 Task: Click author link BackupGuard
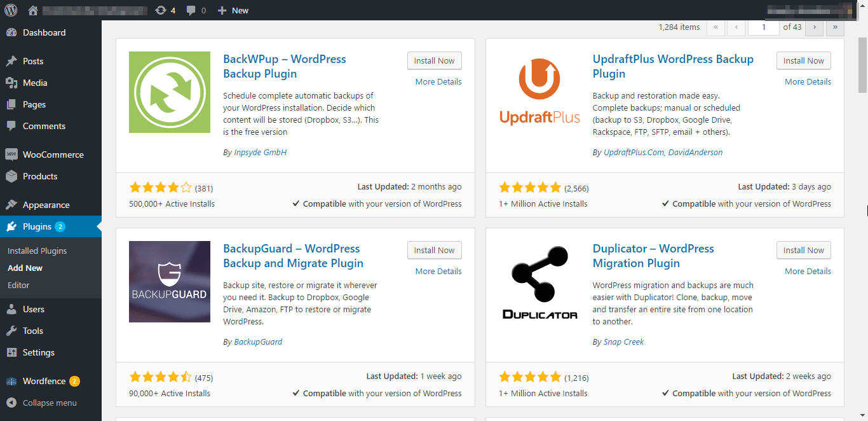[258, 342]
